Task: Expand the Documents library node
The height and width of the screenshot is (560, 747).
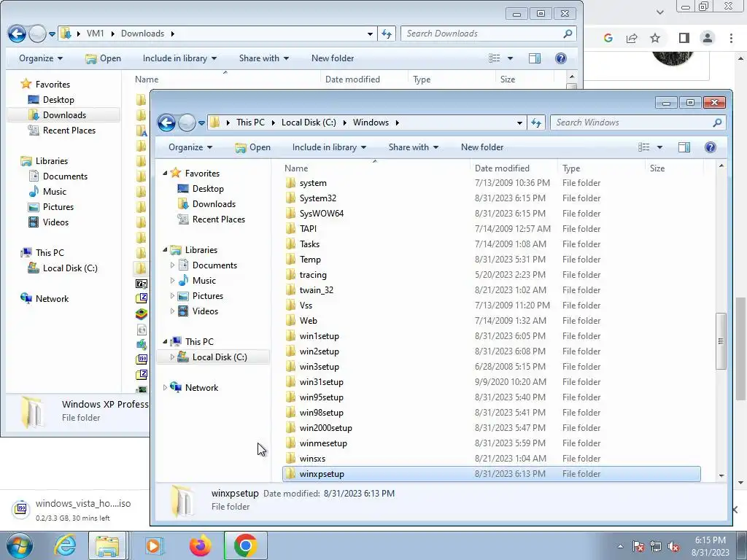Action: point(172,265)
